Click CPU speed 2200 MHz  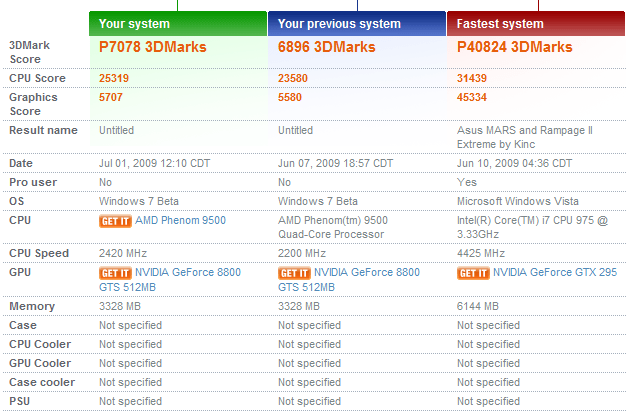302,254
